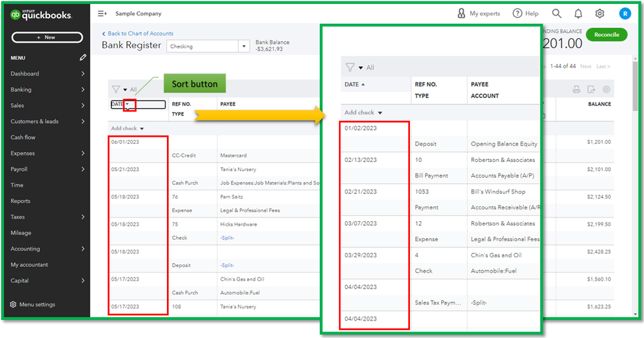644x338 pixels.
Task: Open Accounting menu item
Action: coord(25,249)
